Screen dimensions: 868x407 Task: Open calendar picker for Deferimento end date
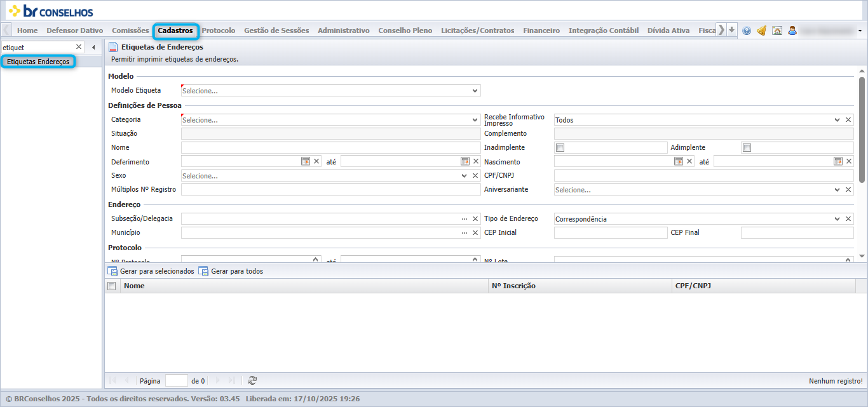(465, 161)
